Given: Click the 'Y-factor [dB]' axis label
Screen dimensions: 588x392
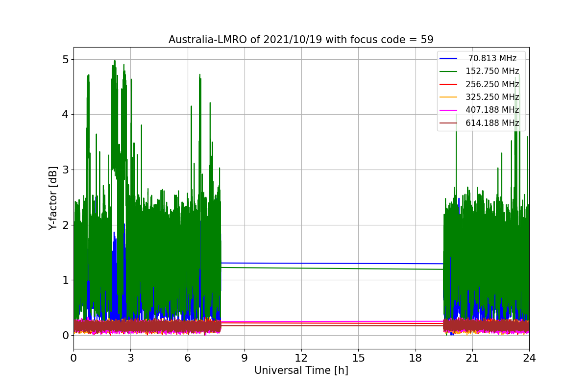Looking at the screenshot, I should coord(53,198).
